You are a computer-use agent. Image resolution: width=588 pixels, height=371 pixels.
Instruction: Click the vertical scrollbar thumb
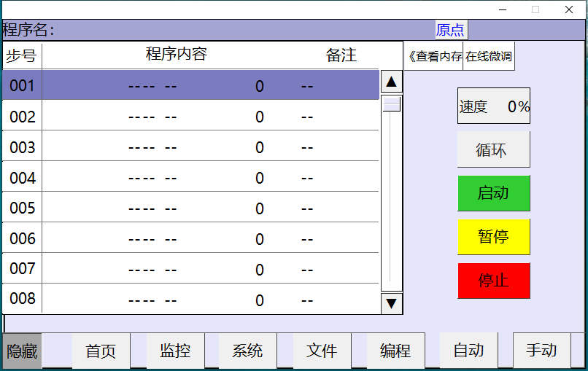coord(392,104)
